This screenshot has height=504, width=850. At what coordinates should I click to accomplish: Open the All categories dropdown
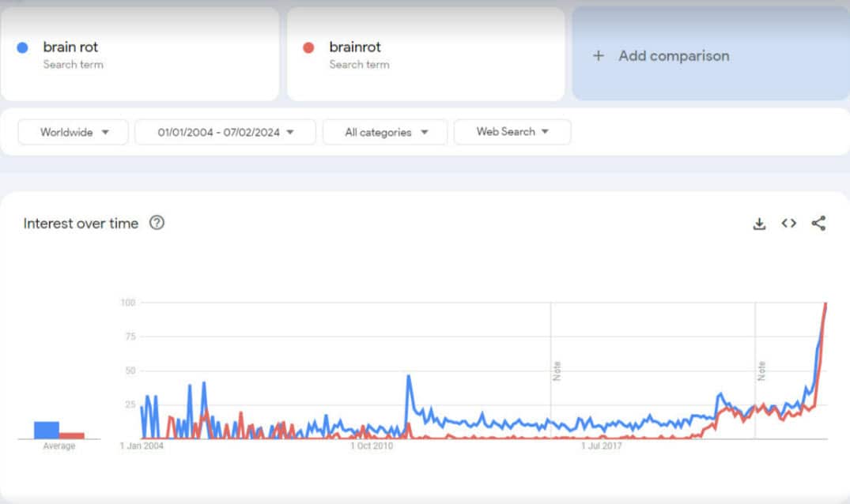[384, 132]
